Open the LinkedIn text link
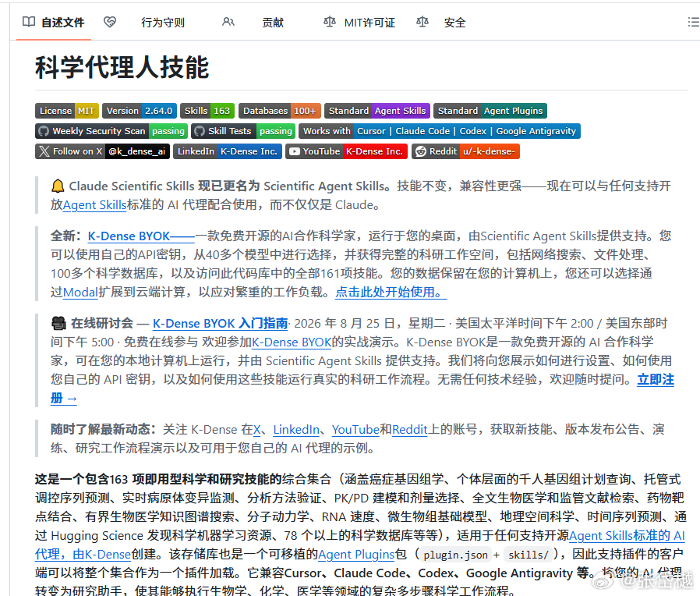Image resolution: width=700 pixels, height=596 pixels. click(x=296, y=429)
